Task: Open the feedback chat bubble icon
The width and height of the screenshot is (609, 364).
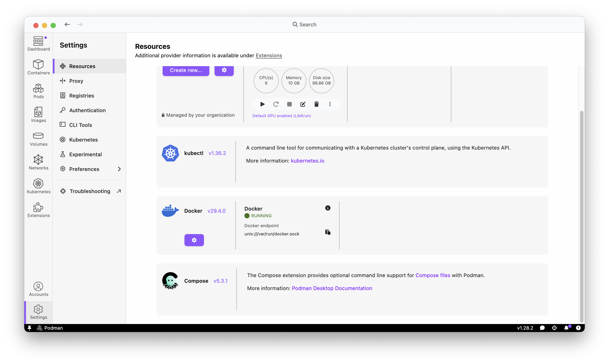Action: [542, 328]
